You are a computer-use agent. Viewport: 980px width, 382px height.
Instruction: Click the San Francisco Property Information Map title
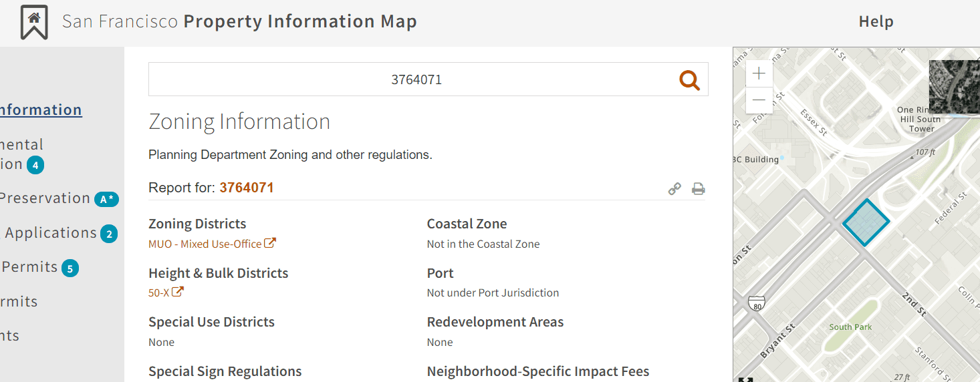239,22
